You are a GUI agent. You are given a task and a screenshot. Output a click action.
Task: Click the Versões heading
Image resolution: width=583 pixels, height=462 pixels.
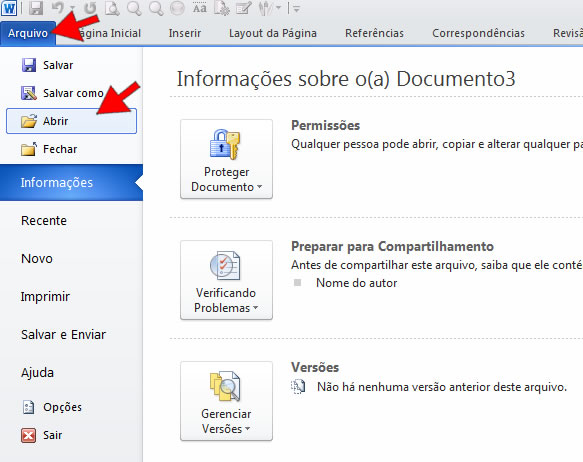(315, 367)
